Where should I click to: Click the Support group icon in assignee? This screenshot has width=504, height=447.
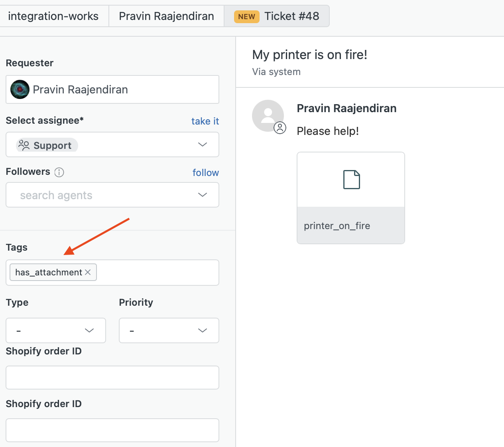tap(24, 145)
